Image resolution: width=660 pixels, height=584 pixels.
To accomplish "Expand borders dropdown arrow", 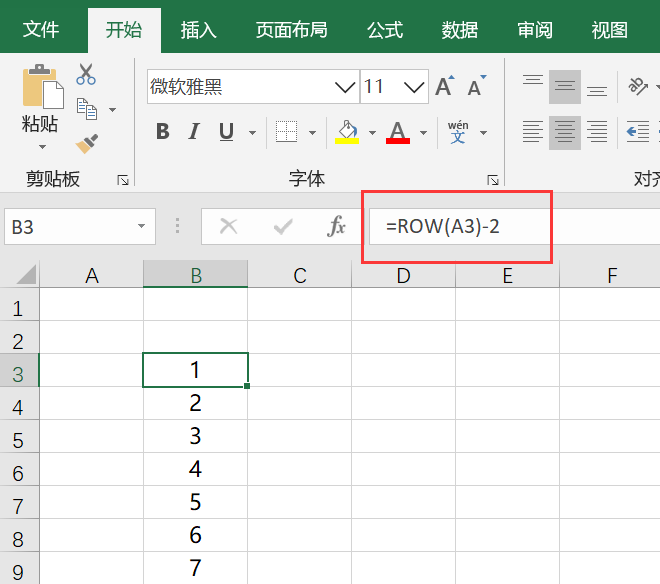I will coord(312,133).
